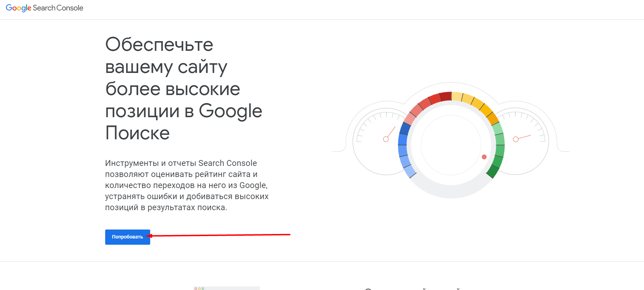The width and height of the screenshot is (644, 290).
Task: Click the browser window thumbnail at page bottom
Action: (x=226, y=288)
